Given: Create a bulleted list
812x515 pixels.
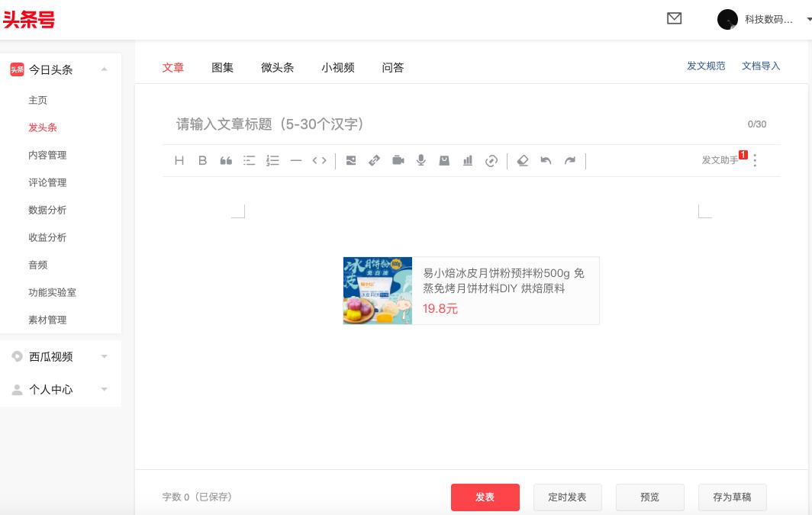Looking at the screenshot, I should click(249, 160).
